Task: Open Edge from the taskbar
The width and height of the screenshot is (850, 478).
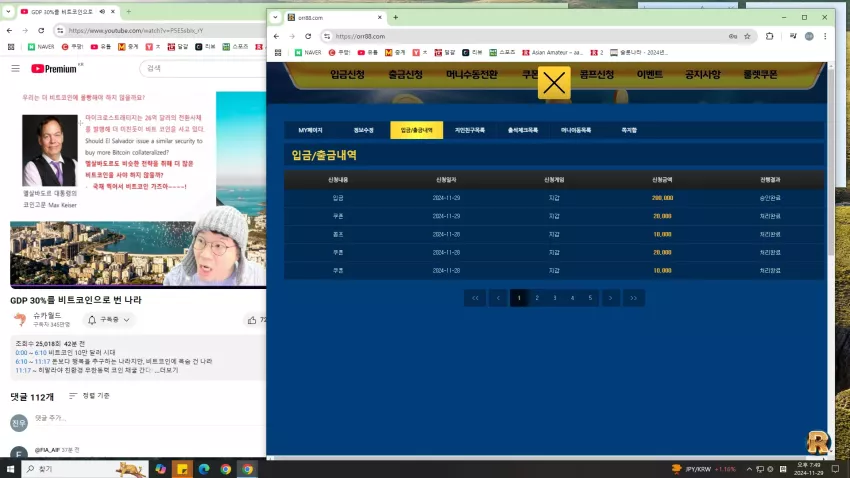Action: (x=204, y=469)
